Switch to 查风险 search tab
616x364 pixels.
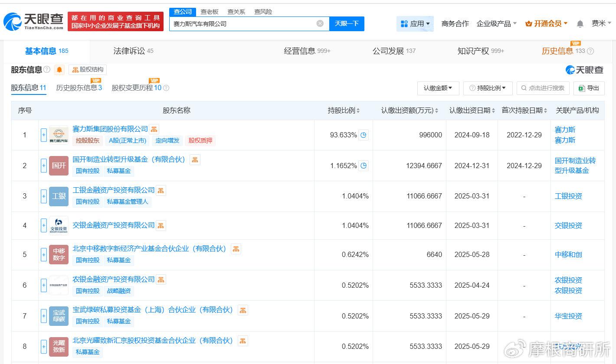[263, 12]
